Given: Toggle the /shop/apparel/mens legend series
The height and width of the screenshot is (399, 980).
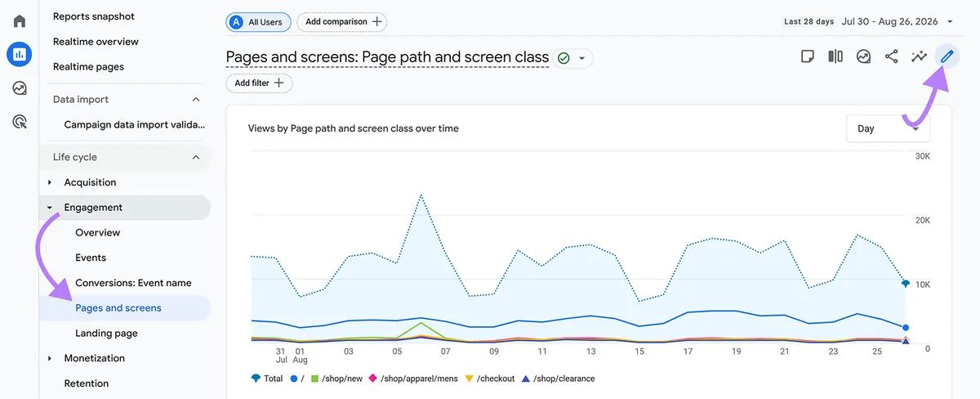Looking at the screenshot, I should tap(413, 379).
